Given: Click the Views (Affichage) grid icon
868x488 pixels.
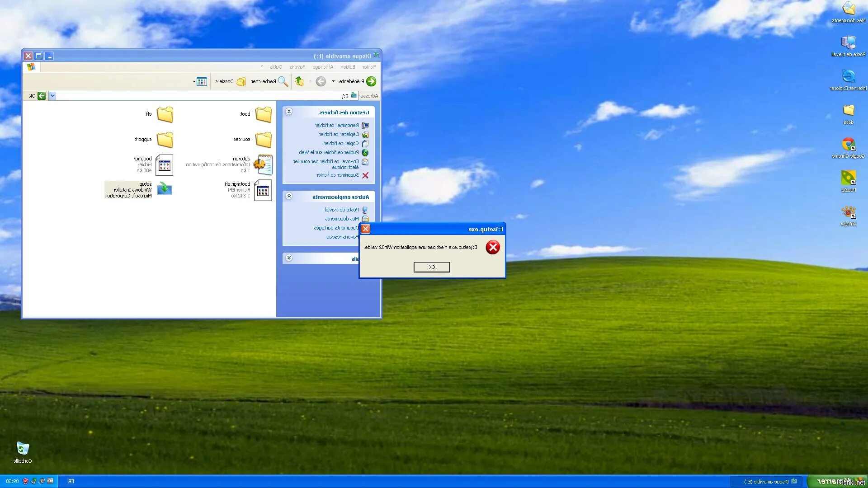Looking at the screenshot, I should tap(202, 82).
